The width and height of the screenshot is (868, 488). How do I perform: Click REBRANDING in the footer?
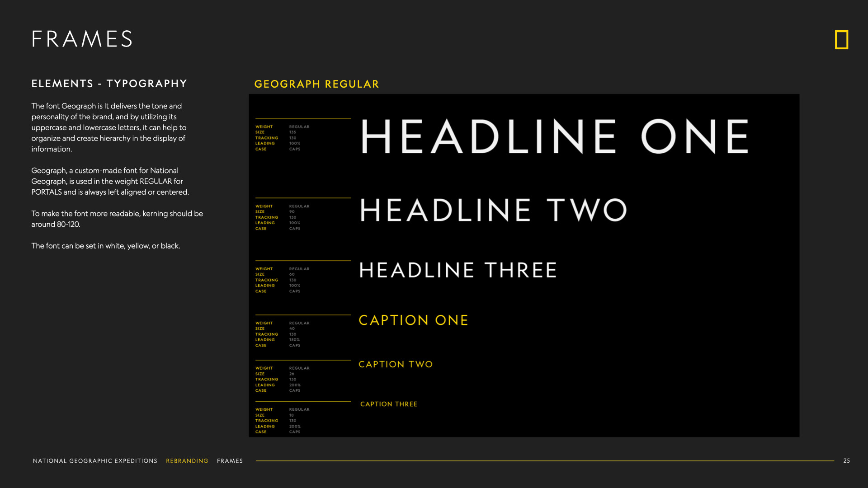[187, 461]
